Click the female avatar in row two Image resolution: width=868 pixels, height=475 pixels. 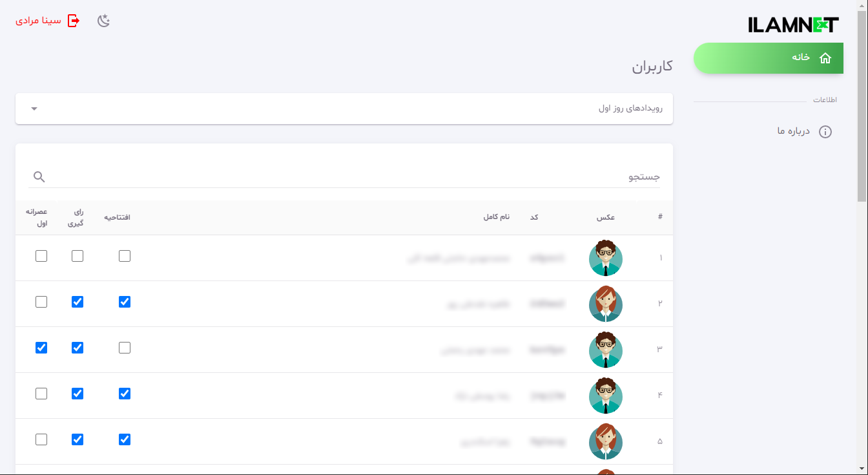point(606,304)
